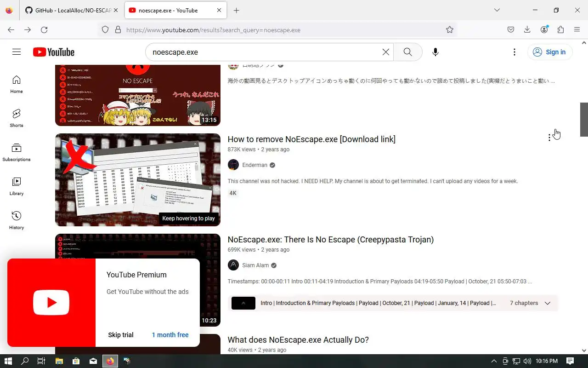Open File Explorer from taskbar
Screen dimensions: 588x368
[x=59, y=361]
